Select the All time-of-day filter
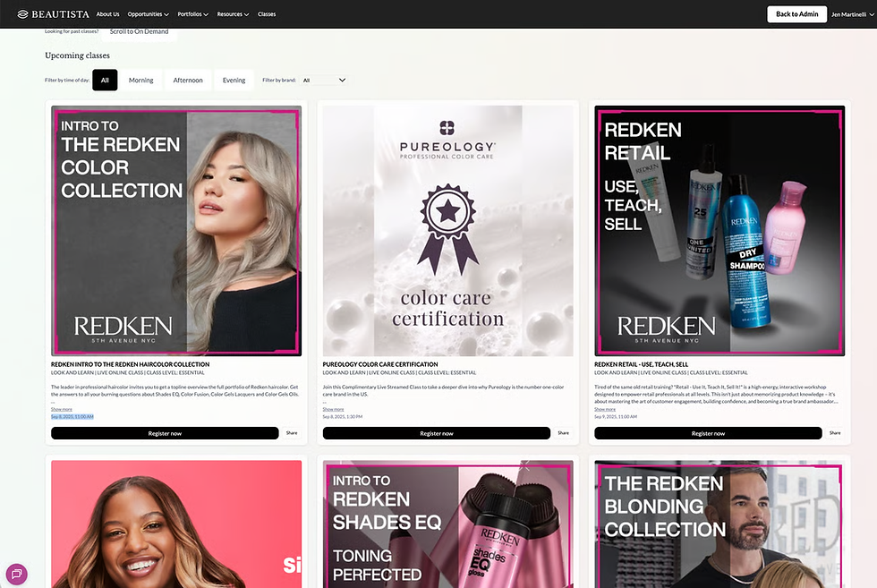Screen dimensions: 877x588 pyautogui.click(x=105, y=80)
